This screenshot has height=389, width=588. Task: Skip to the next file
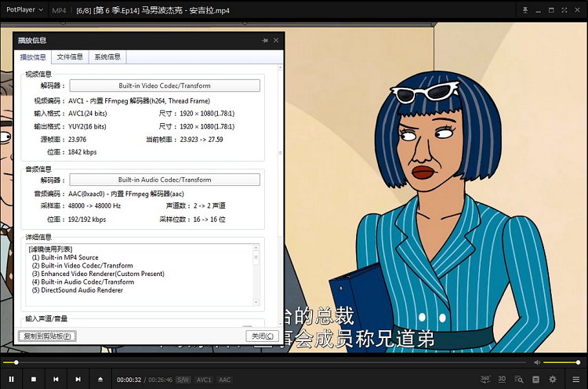(78, 379)
